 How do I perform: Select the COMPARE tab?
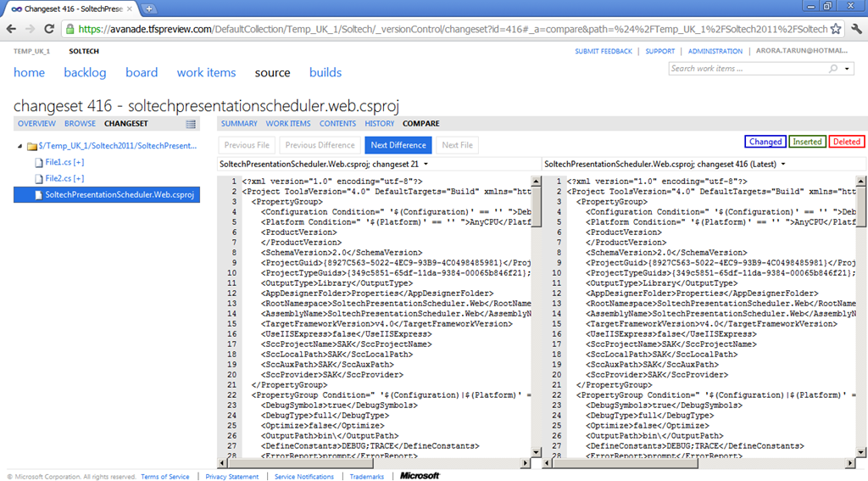[x=421, y=124]
